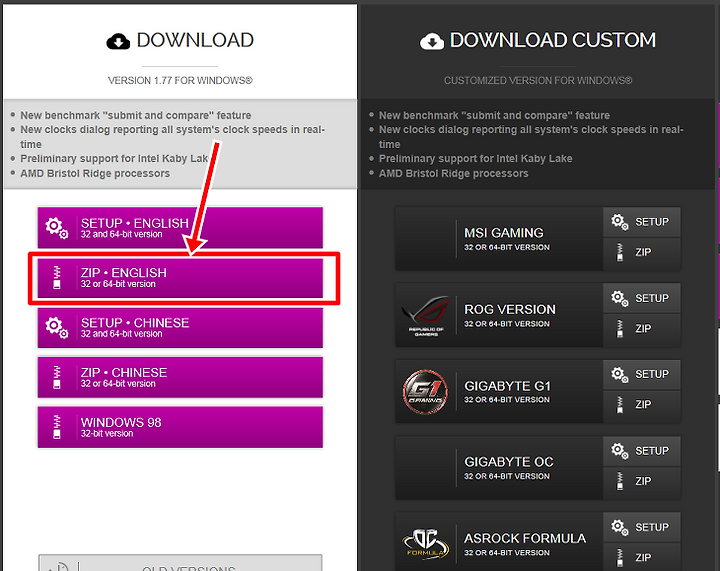Download the WINDOWS 98 32-bit version

pos(180,427)
